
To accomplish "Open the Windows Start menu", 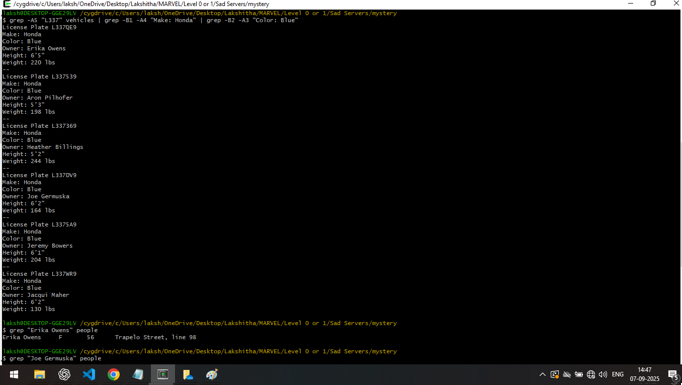I will pos(13,375).
